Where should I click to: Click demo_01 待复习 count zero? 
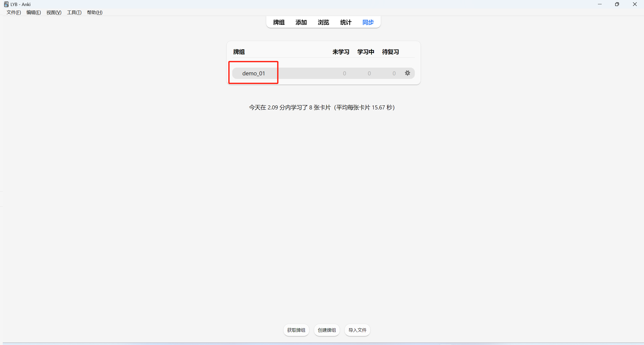click(394, 73)
